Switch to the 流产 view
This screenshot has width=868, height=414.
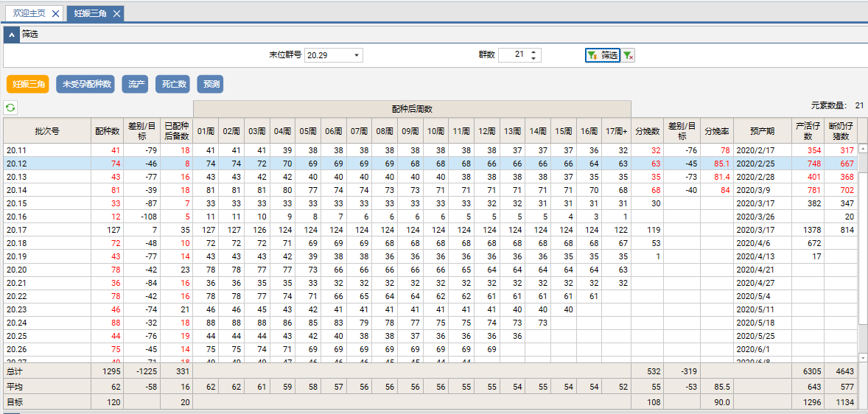point(137,84)
